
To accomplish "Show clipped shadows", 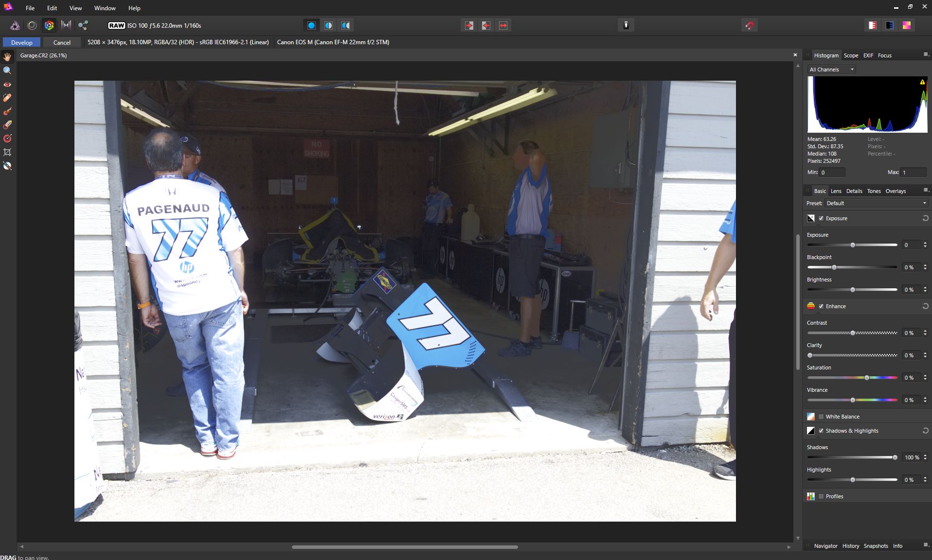I will click(890, 25).
